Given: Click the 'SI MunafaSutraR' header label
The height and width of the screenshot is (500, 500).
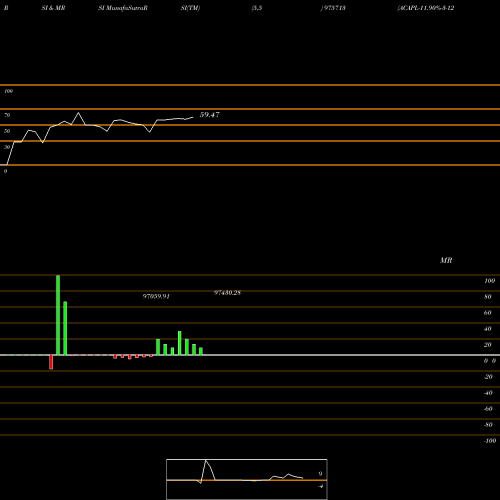Looking at the screenshot, I should coord(123,8).
